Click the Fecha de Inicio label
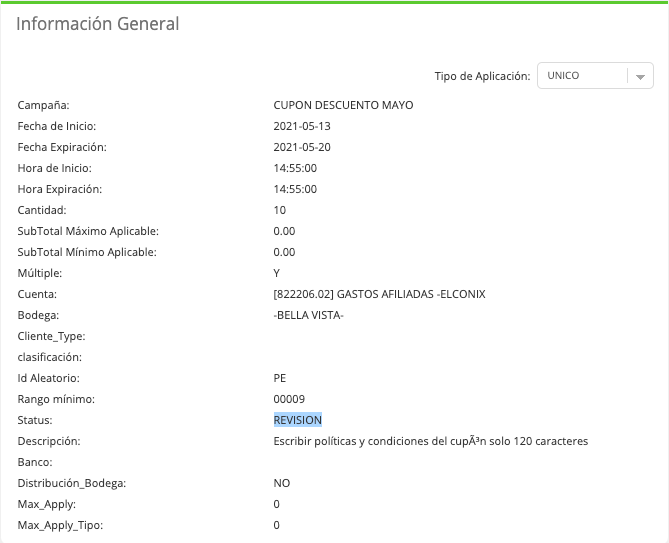 point(57,126)
